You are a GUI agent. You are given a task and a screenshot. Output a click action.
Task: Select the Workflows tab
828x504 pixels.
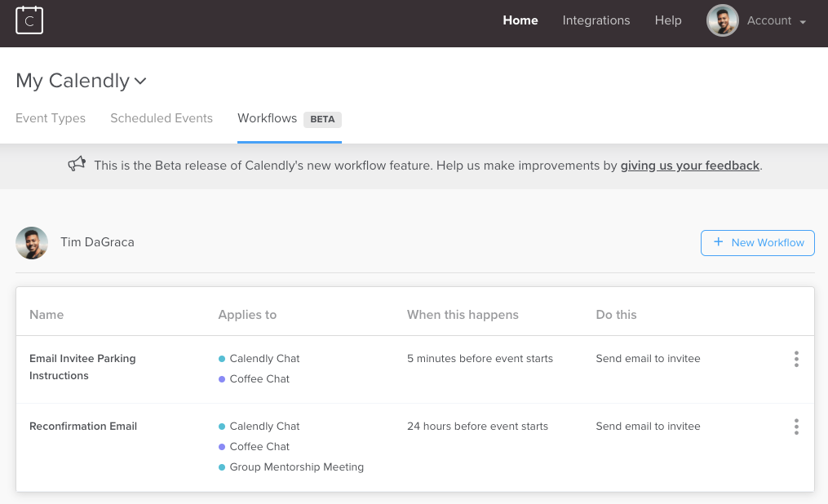pos(268,118)
